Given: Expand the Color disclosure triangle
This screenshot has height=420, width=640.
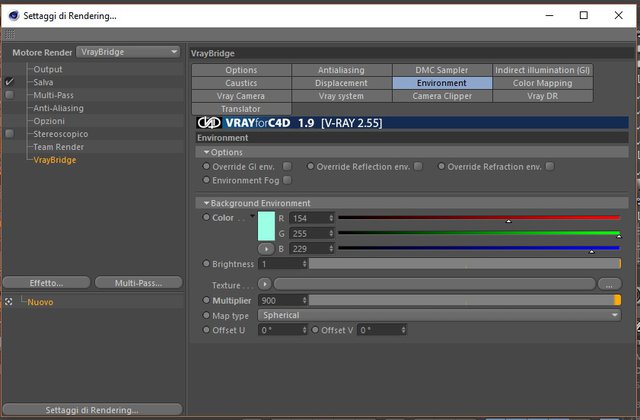Looking at the screenshot, I should (252, 216).
